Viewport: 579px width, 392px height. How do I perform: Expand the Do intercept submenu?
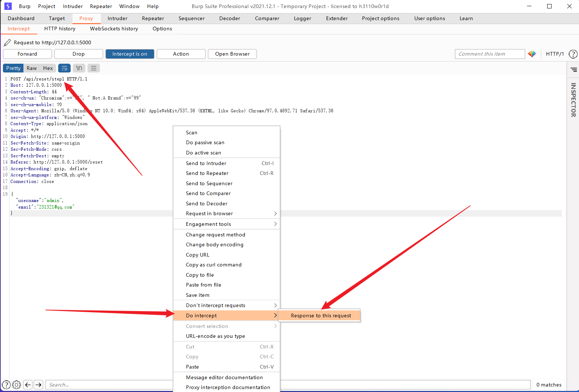coord(227,316)
